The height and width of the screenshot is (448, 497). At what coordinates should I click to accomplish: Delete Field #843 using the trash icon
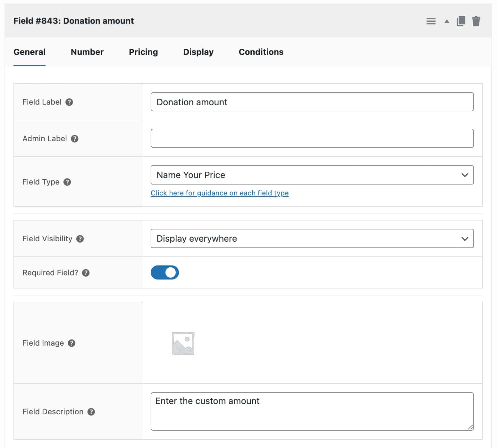coord(476,21)
